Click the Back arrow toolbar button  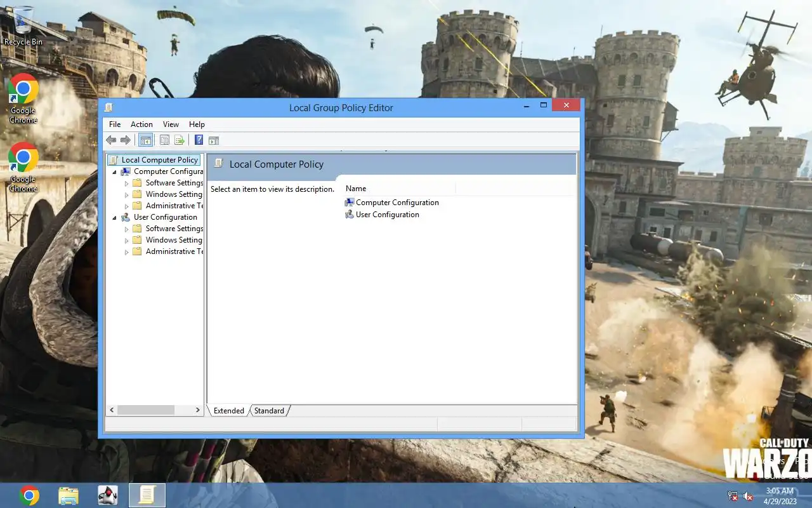click(x=111, y=140)
